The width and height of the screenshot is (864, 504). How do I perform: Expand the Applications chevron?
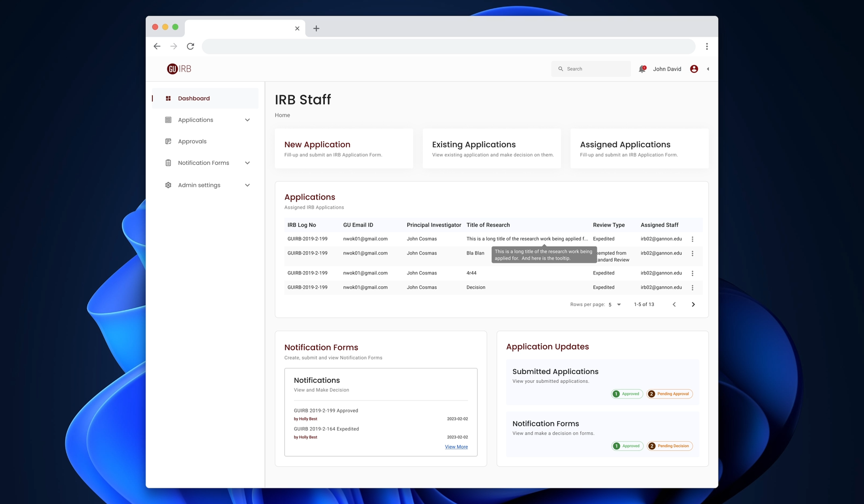[x=247, y=120]
